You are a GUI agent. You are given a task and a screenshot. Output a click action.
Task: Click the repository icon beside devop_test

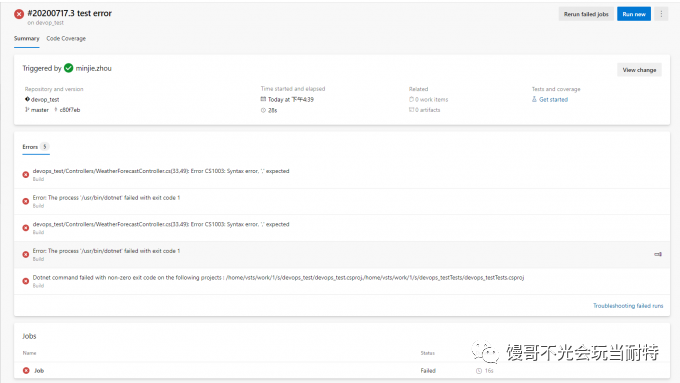27,99
